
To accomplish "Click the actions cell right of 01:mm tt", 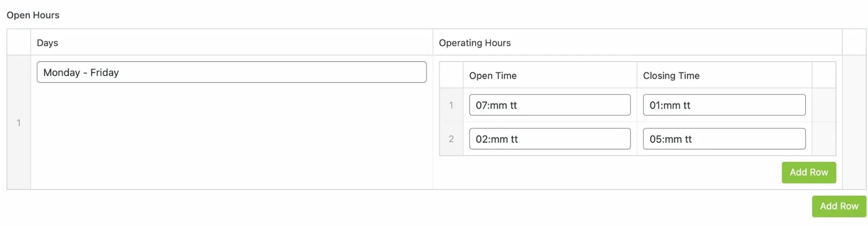I will tap(824, 105).
